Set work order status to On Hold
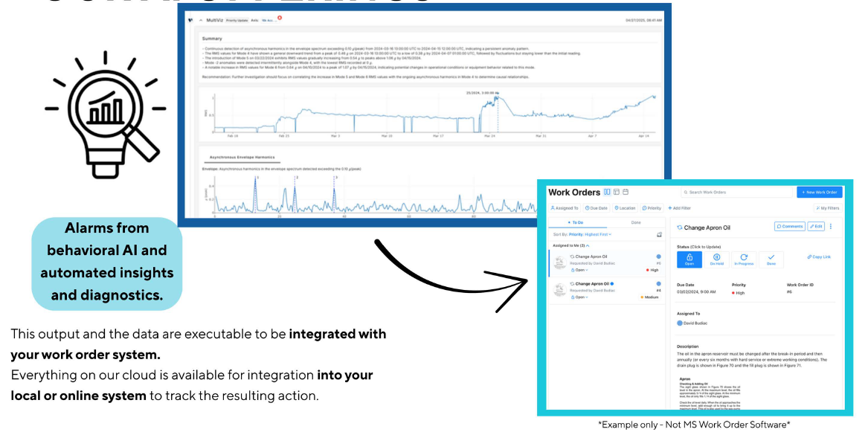Screen dimensions: 868x432 pos(716,259)
